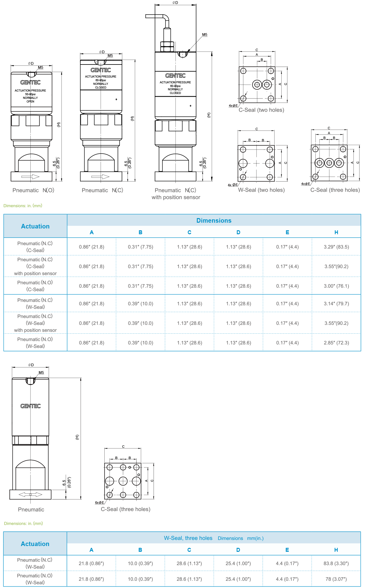Click the 83.8 (3.30") cell
This screenshot has height=588, width=365.
click(x=336, y=564)
